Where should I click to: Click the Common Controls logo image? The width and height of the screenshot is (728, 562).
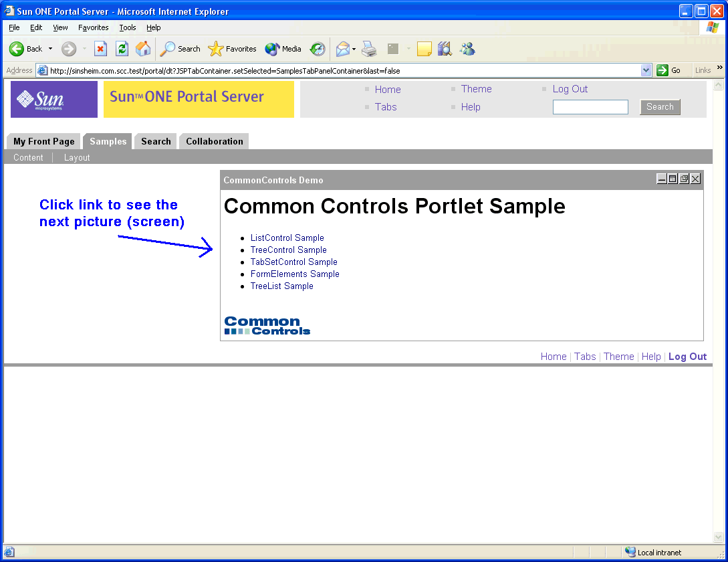267,325
